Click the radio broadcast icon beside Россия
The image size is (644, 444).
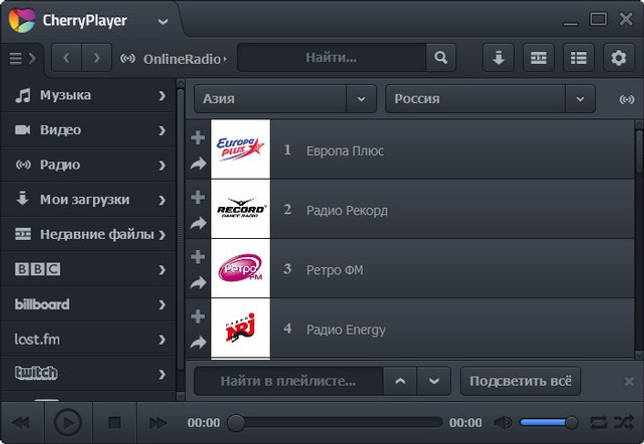pos(626,99)
